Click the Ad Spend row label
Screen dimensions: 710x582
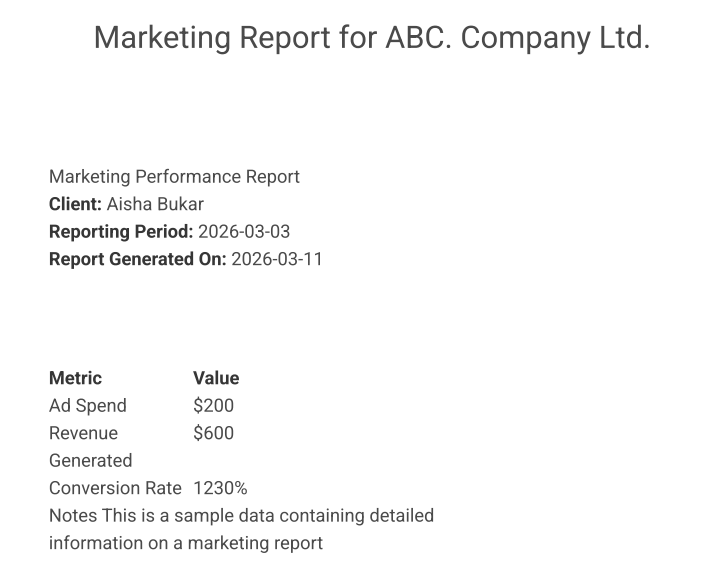pyautogui.click(x=88, y=406)
